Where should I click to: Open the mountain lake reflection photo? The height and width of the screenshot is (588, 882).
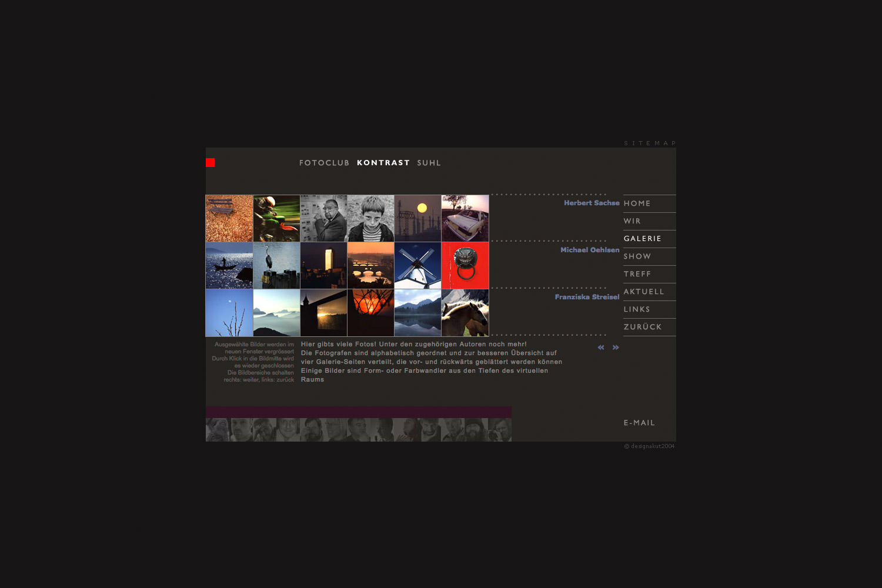(x=417, y=312)
